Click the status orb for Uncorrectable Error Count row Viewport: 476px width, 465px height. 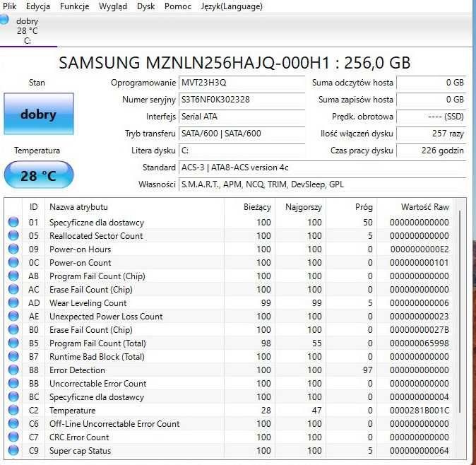tap(13, 383)
